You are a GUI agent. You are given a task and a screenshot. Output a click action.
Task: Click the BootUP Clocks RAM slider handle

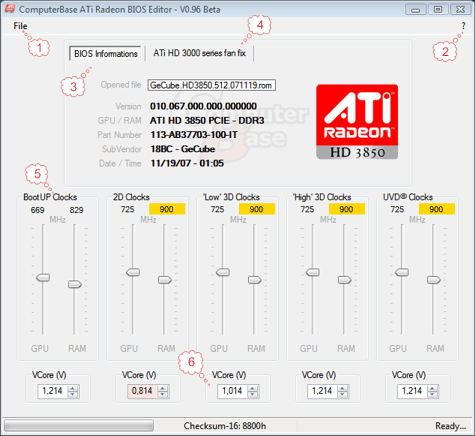click(75, 284)
